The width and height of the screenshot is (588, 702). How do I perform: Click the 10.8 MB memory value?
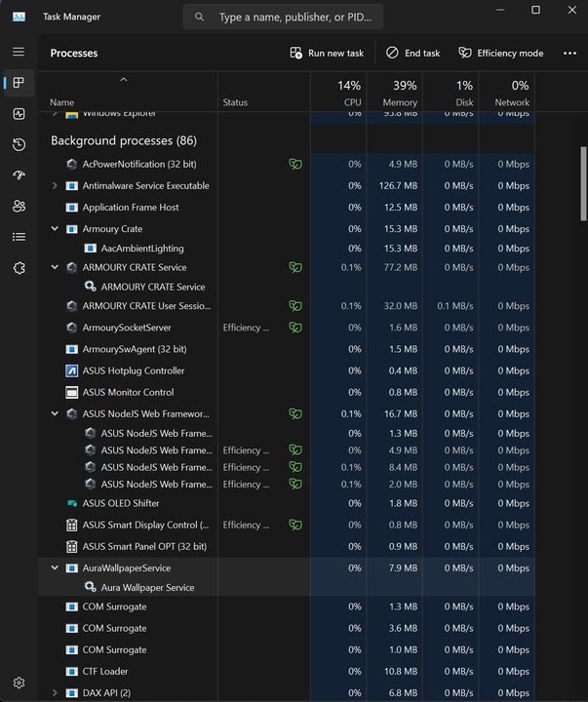(401, 671)
